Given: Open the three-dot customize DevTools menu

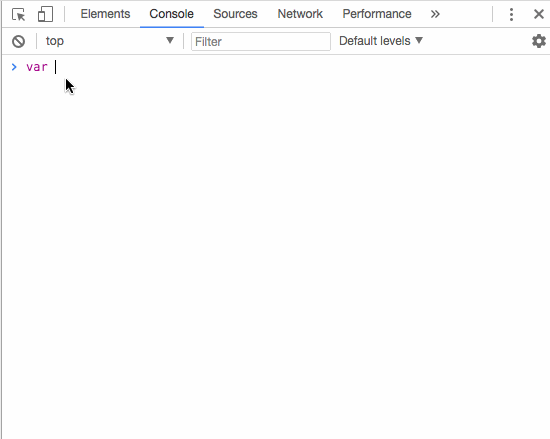Looking at the screenshot, I should (x=511, y=14).
